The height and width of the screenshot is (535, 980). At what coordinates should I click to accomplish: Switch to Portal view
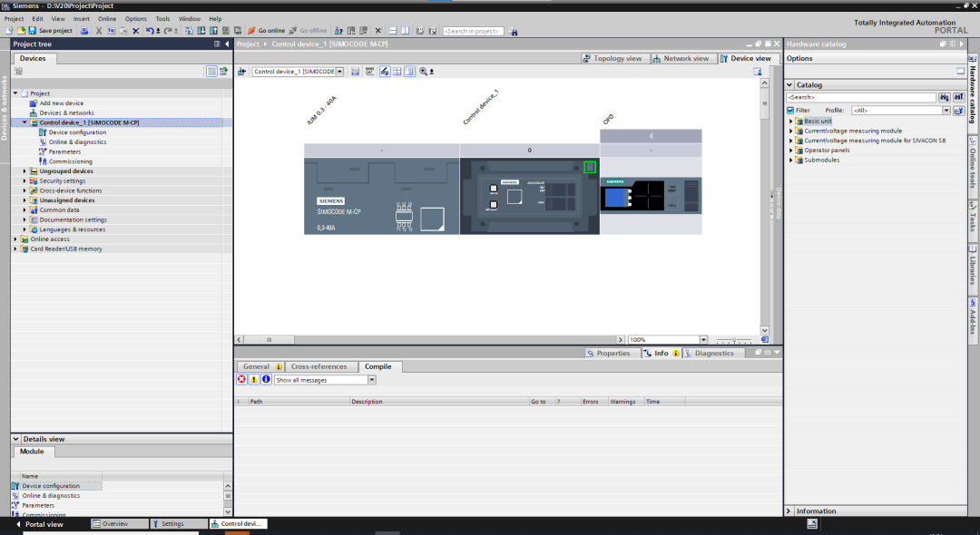click(39, 524)
